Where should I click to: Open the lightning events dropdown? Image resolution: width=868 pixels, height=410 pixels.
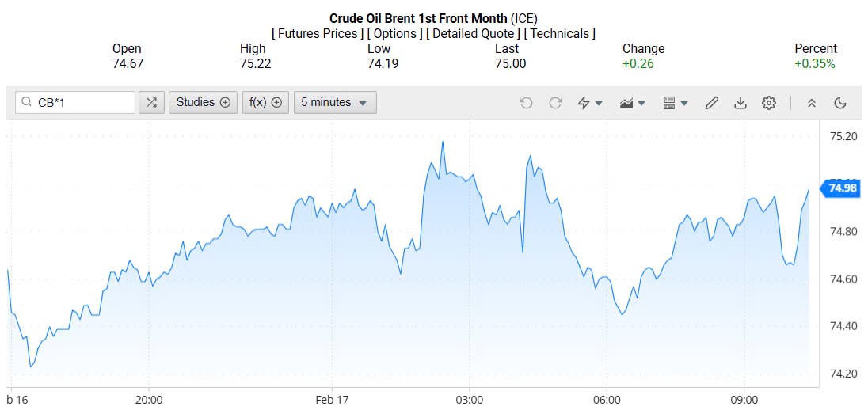(590, 103)
